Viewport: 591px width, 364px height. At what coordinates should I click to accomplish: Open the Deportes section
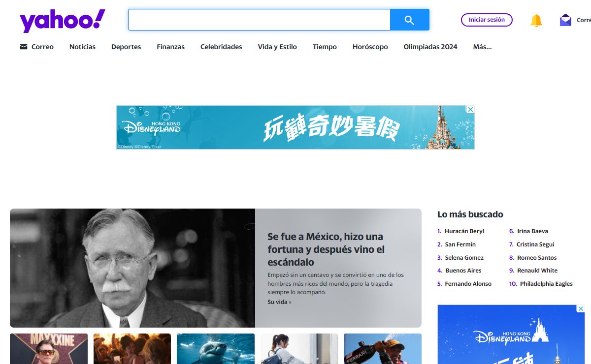click(126, 47)
